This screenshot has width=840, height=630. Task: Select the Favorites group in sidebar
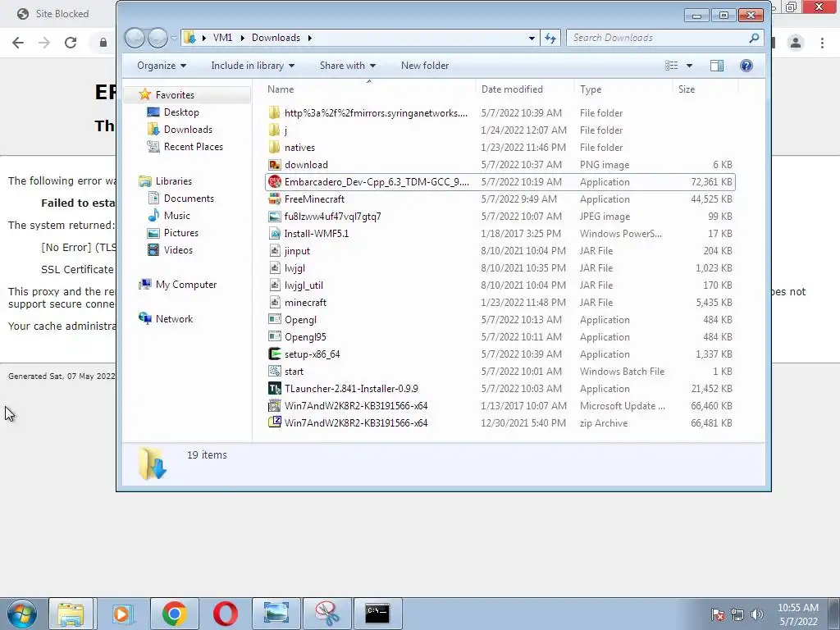[175, 95]
